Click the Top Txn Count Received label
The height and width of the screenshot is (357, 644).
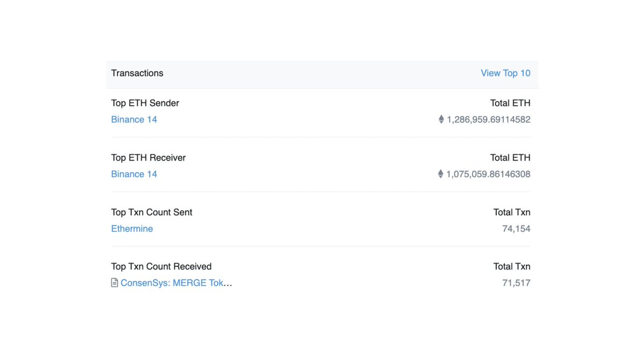tap(161, 266)
